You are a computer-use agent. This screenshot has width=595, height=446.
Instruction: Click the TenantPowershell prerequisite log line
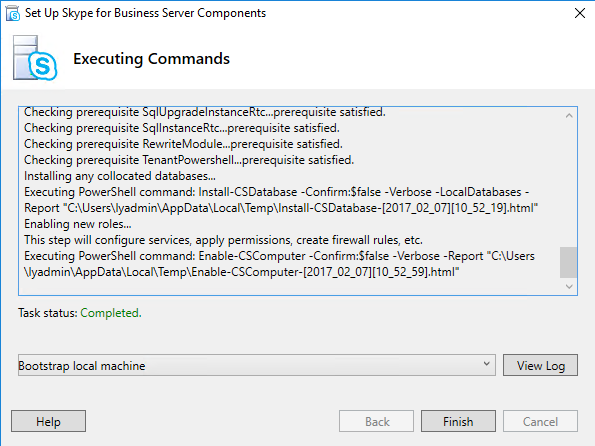pyautogui.click(x=189, y=160)
